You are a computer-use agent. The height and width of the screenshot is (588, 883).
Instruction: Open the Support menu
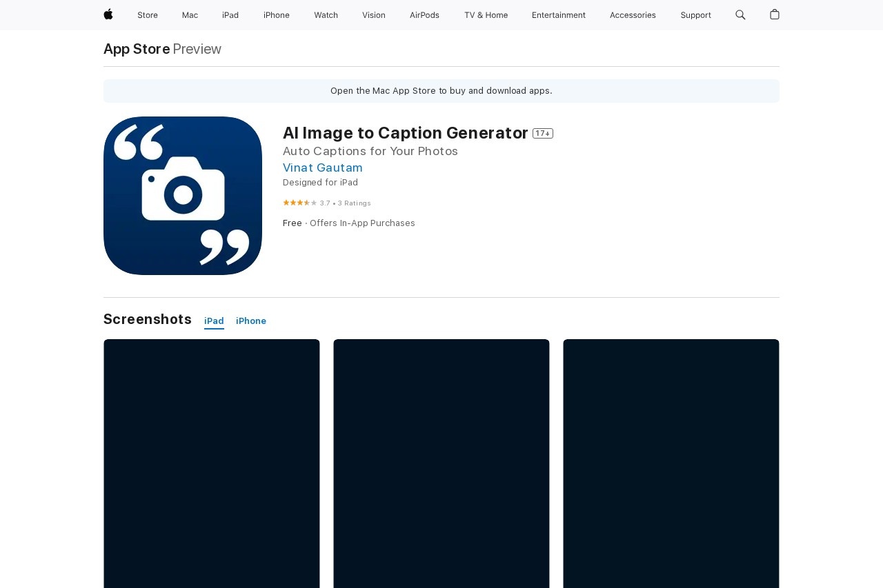pyautogui.click(x=695, y=15)
